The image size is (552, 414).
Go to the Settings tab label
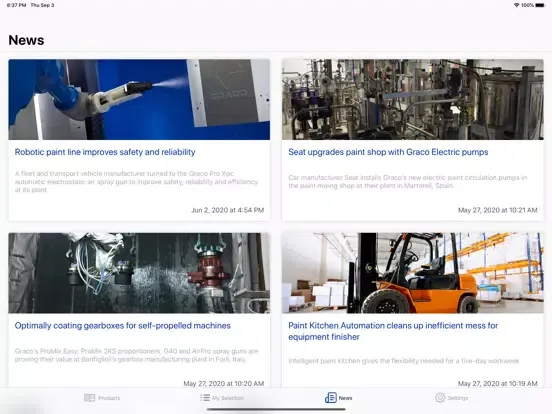458,398
